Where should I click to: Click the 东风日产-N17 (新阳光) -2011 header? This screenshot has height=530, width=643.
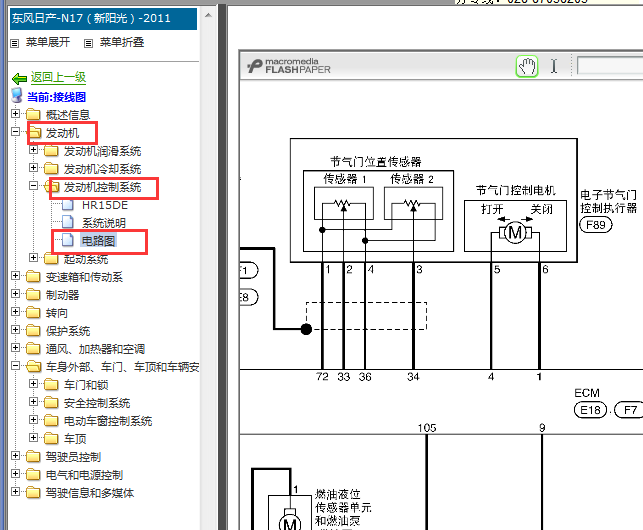coord(103,18)
